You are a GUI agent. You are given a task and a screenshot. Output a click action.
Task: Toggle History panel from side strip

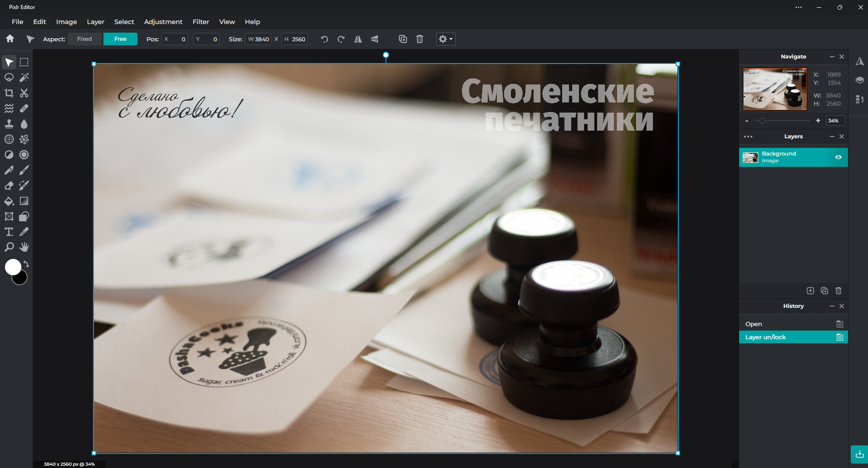tap(860, 99)
